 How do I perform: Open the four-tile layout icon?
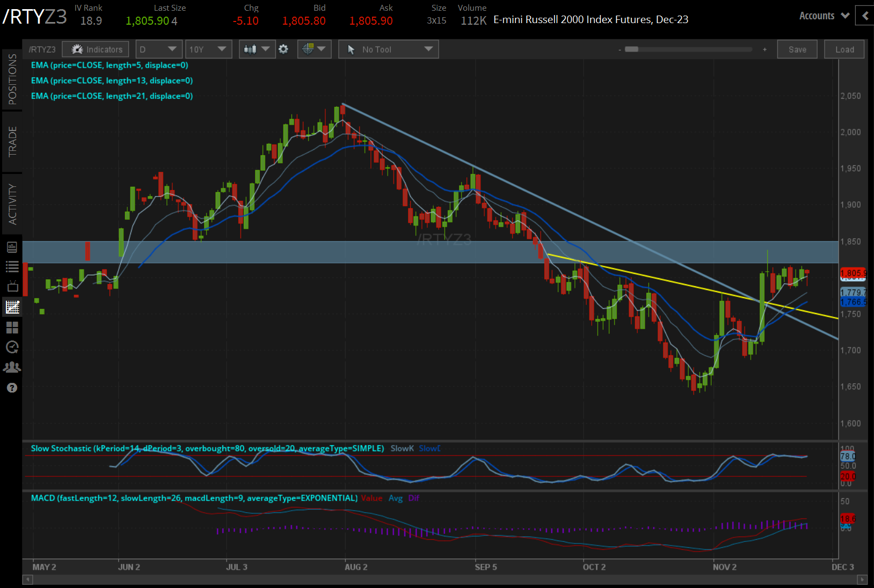point(12,327)
